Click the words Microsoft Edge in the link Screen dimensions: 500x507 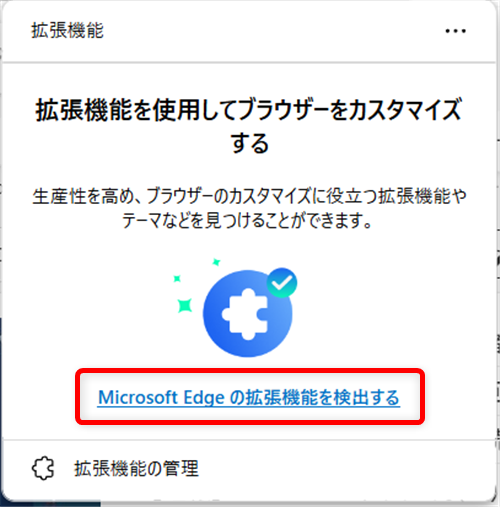coord(161,397)
